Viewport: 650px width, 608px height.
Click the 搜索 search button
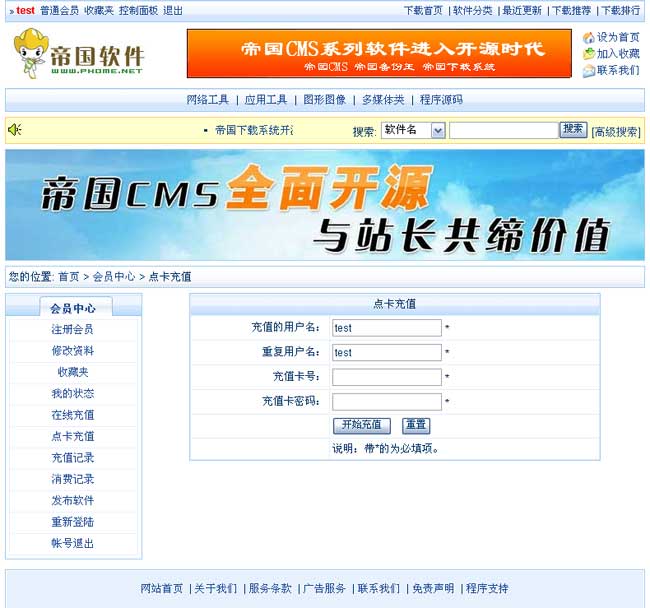click(573, 130)
